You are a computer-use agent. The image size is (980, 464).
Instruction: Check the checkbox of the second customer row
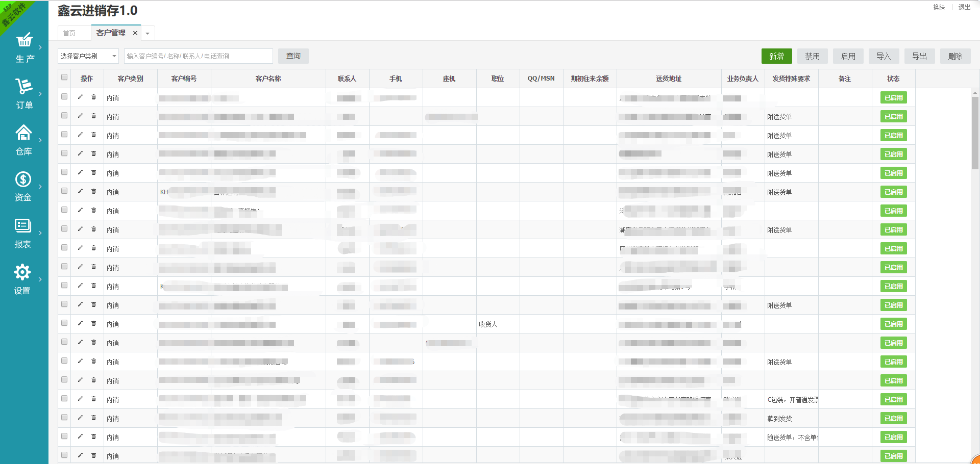click(64, 115)
